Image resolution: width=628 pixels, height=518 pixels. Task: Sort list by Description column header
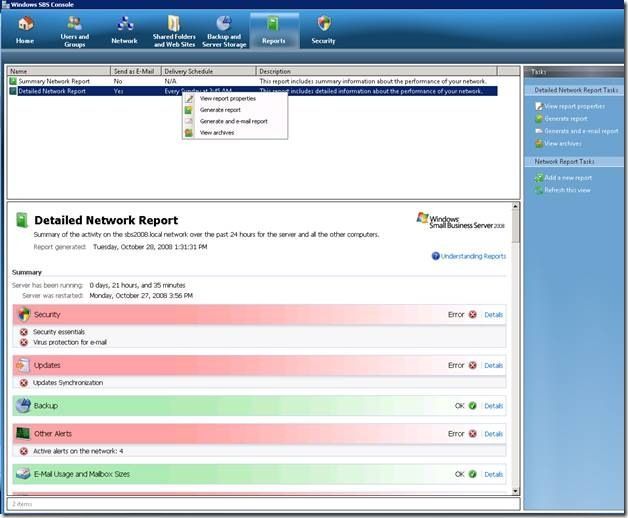[376, 71]
